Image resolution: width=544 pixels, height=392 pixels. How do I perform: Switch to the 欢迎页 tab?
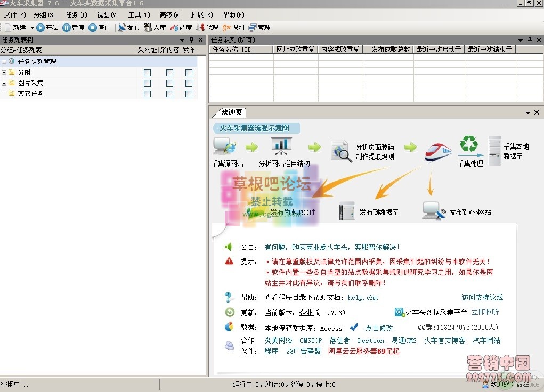coord(231,112)
